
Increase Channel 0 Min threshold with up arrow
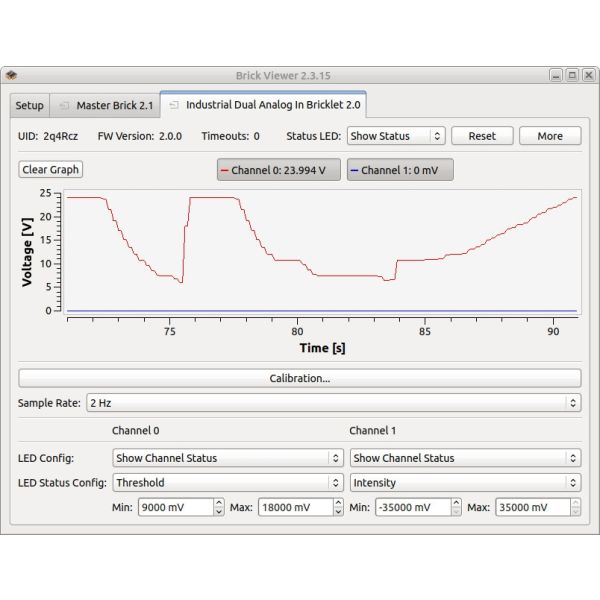(x=218, y=503)
